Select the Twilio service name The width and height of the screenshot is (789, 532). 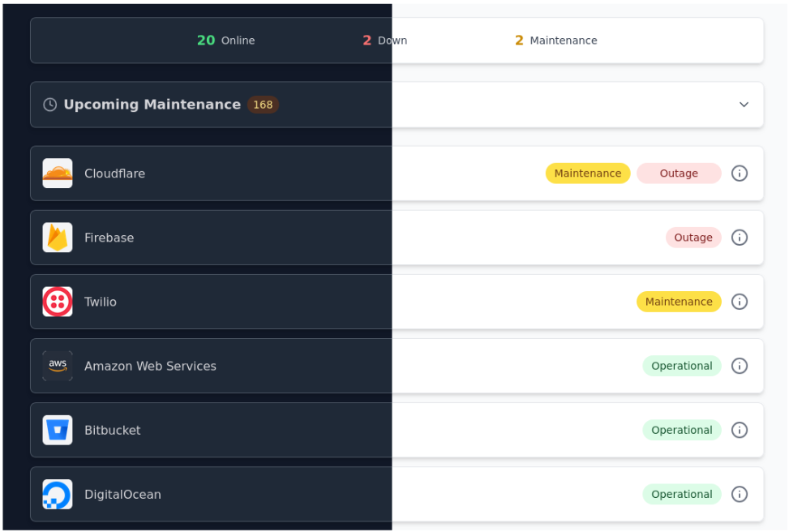[x=101, y=302]
